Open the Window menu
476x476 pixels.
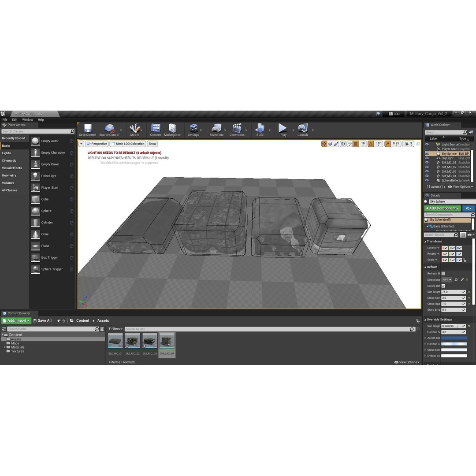(28, 119)
